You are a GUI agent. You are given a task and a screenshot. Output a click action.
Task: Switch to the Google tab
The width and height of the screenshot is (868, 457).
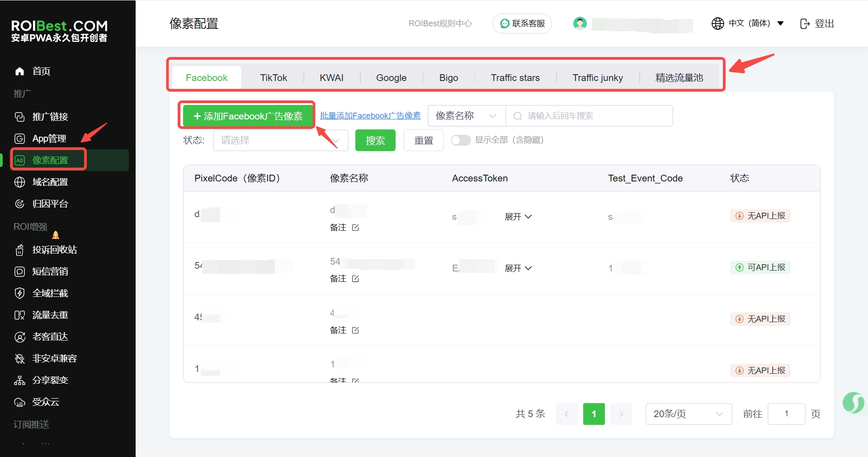[x=391, y=78]
